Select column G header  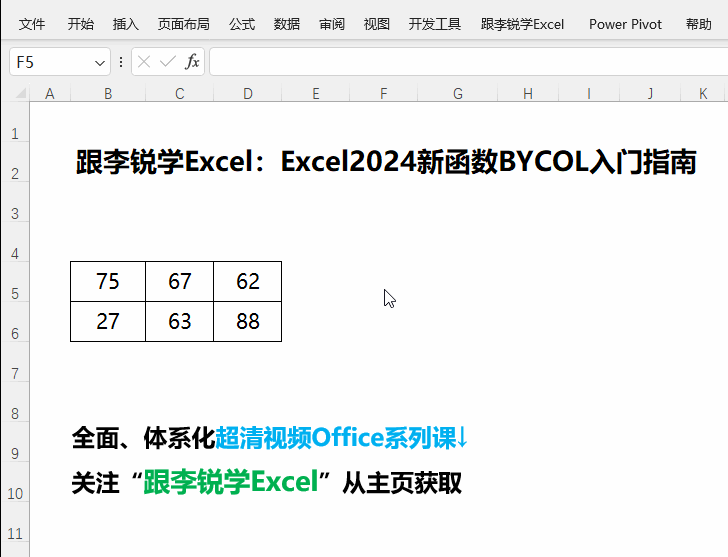pos(458,93)
